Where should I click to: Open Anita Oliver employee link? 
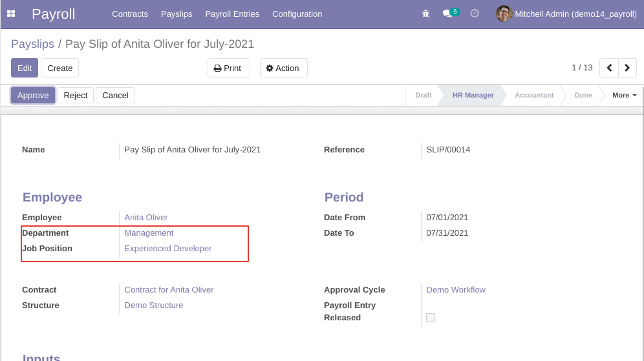pyautogui.click(x=146, y=218)
